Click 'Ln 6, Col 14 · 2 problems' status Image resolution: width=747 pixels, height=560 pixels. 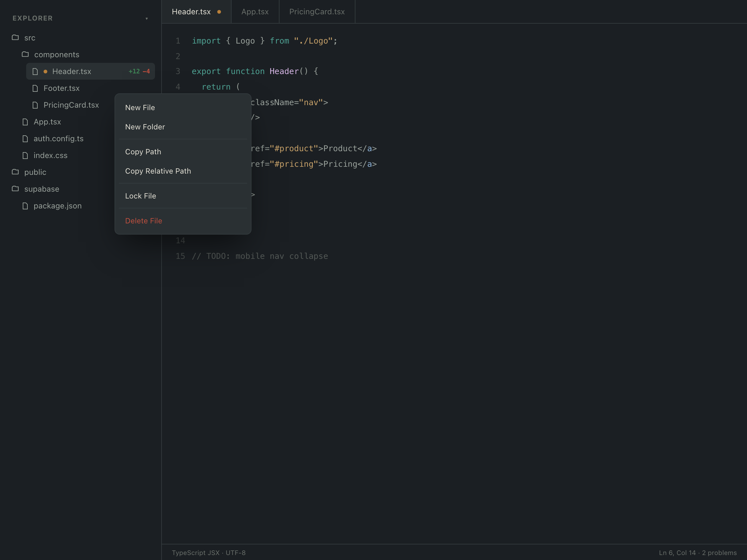click(698, 553)
